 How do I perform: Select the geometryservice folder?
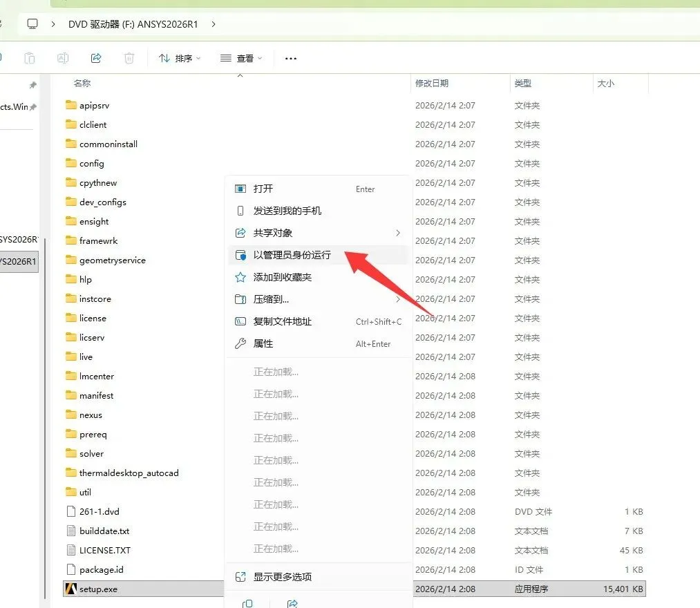[x=105, y=260]
